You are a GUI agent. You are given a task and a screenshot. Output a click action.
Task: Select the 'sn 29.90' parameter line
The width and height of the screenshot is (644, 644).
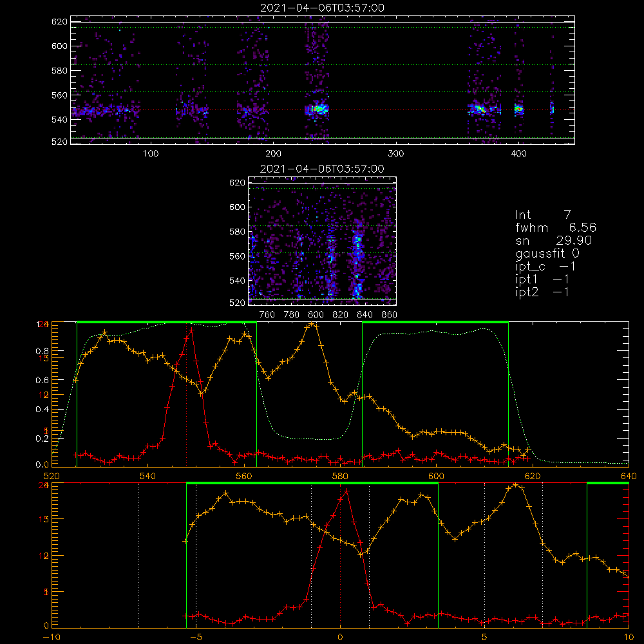553,241
